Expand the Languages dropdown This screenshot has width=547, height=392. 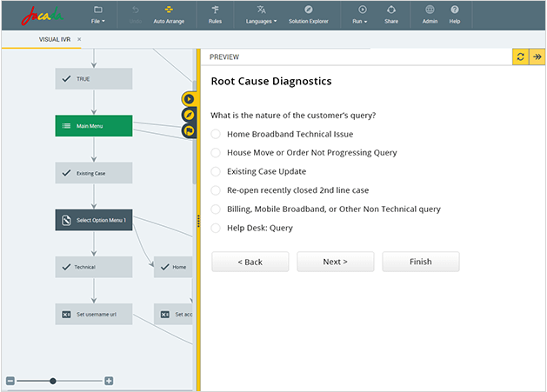[261, 15]
